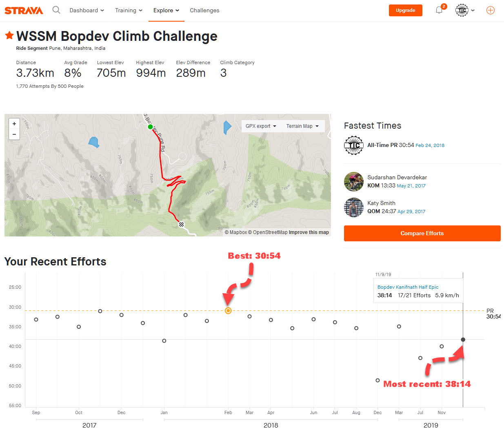Viewport: 504px width, 430px height.
Task: Select the orange best effort point on chart
Action: click(x=228, y=311)
